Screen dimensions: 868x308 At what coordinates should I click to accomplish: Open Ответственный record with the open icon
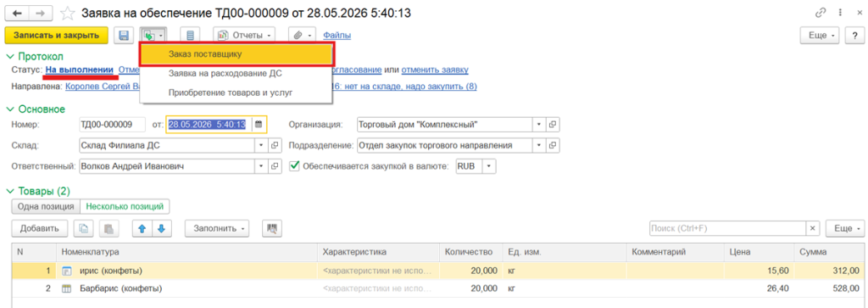(x=275, y=166)
